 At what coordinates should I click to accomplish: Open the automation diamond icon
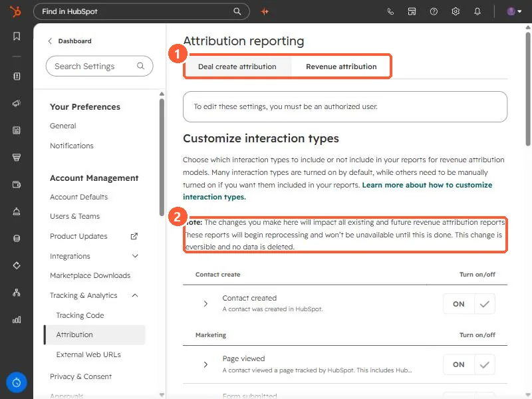pos(17,265)
